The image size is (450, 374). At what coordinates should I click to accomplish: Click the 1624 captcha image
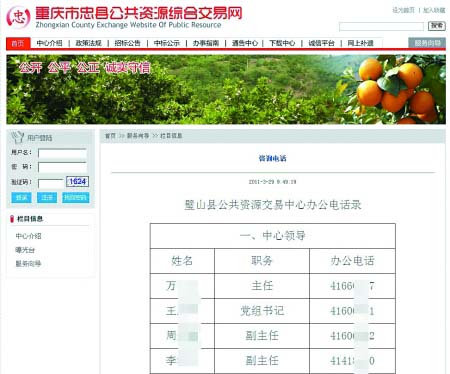[77, 181]
